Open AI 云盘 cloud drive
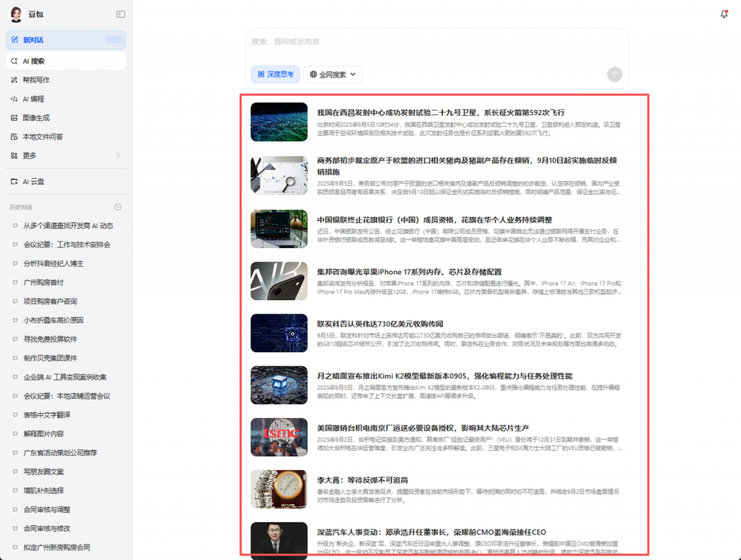Viewport: 741px width, 560px height. [x=66, y=182]
